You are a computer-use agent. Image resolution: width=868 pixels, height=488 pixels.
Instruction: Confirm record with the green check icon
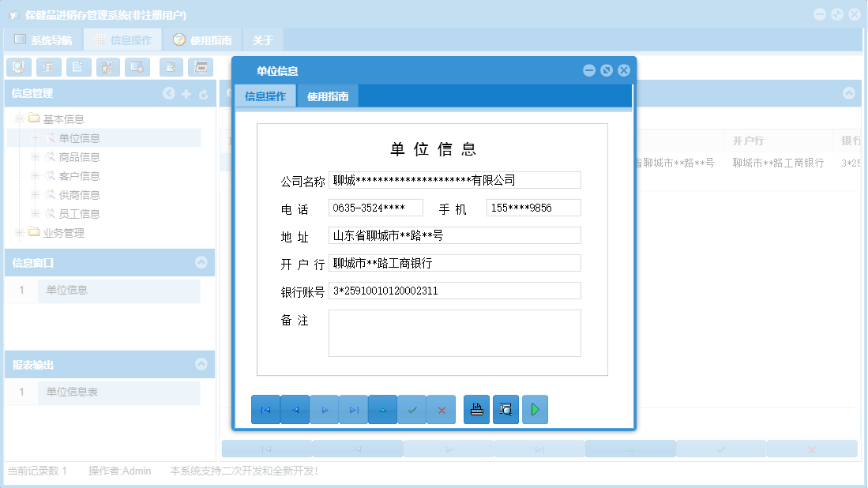(411, 409)
